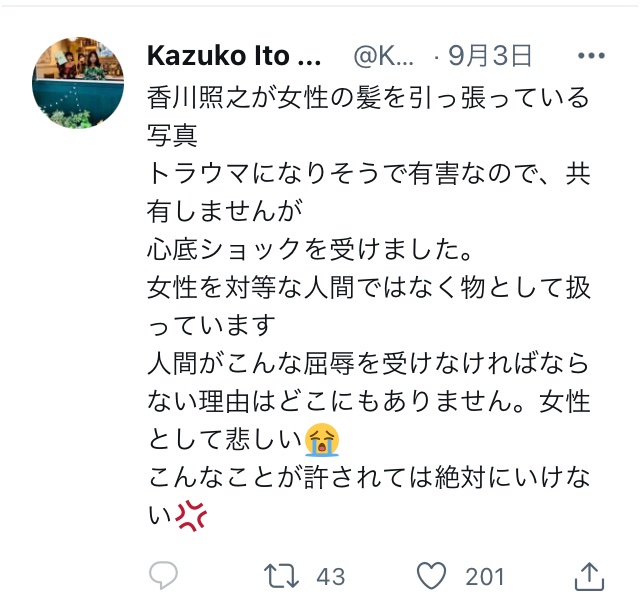
Task: Tap the word 写真 in the tweet
Action: coord(172,136)
